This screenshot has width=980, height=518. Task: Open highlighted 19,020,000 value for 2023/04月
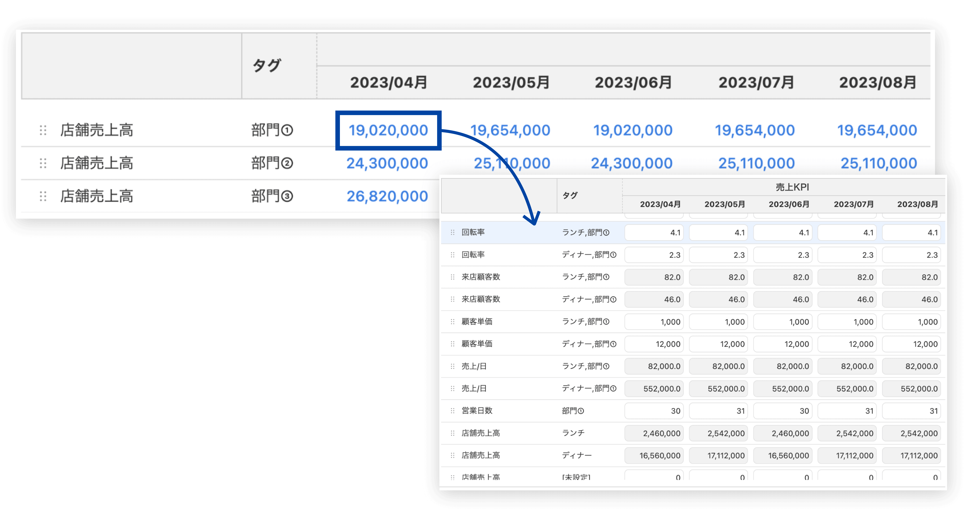388,130
